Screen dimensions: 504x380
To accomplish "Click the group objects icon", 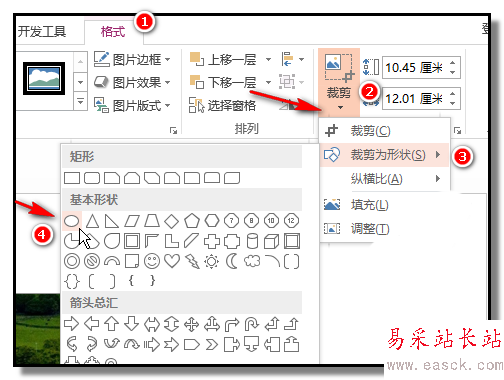I will point(287,82).
